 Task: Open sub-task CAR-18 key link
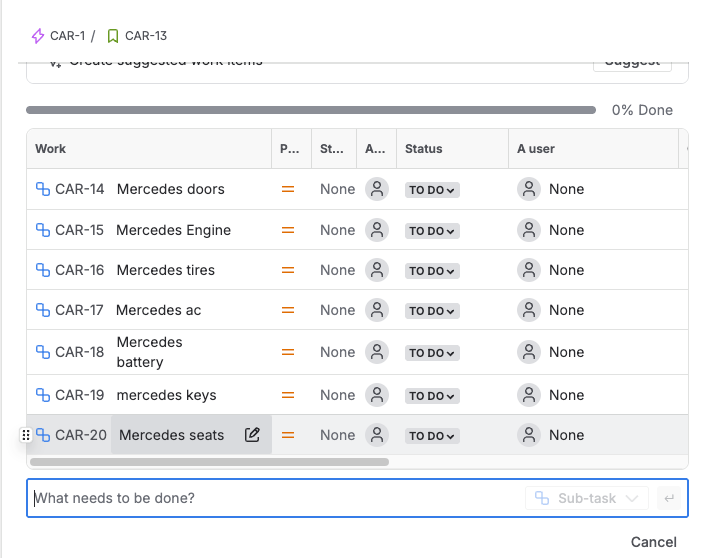(x=79, y=352)
